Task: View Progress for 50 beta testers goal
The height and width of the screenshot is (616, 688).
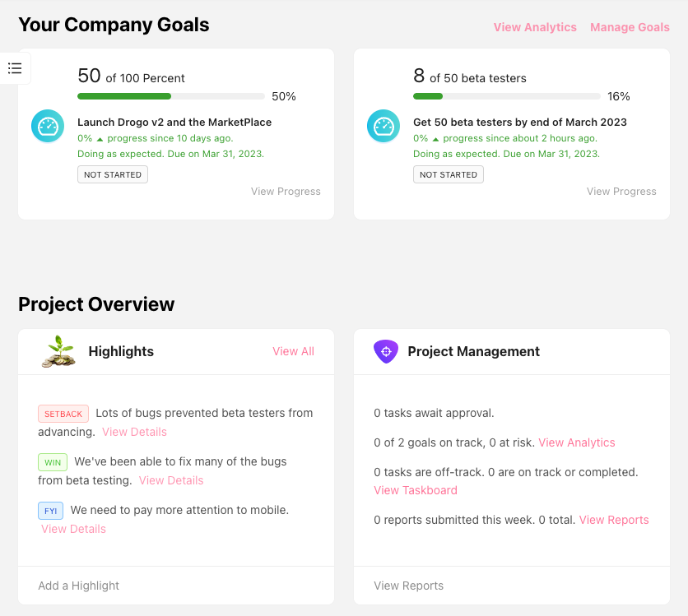Action: click(x=621, y=192)
